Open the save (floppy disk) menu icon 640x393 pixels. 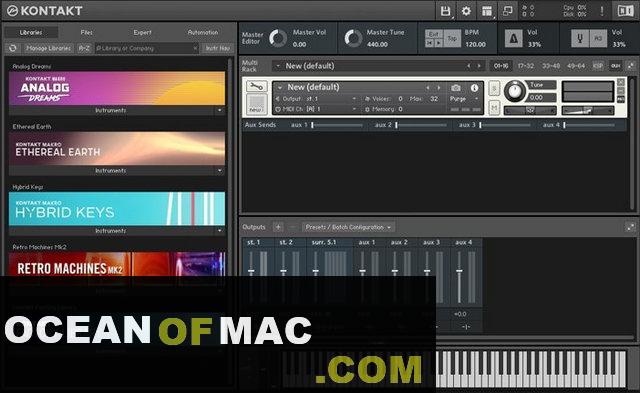click(x=446, y=11)
